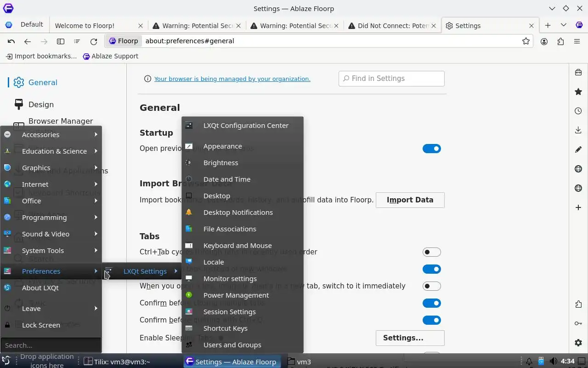Open Enable Sleeping Tabs Settings button
588x368 pixels.
[410, 338]
